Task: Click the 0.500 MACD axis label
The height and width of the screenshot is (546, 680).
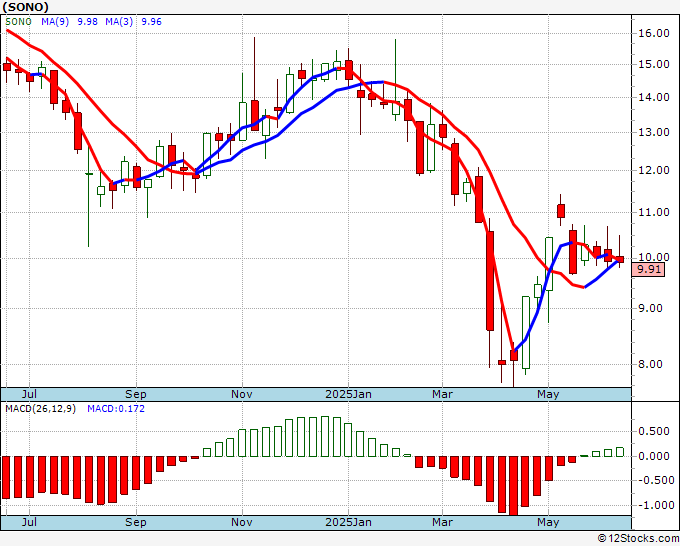Action: pyautogui.click(x=654, y=432)
